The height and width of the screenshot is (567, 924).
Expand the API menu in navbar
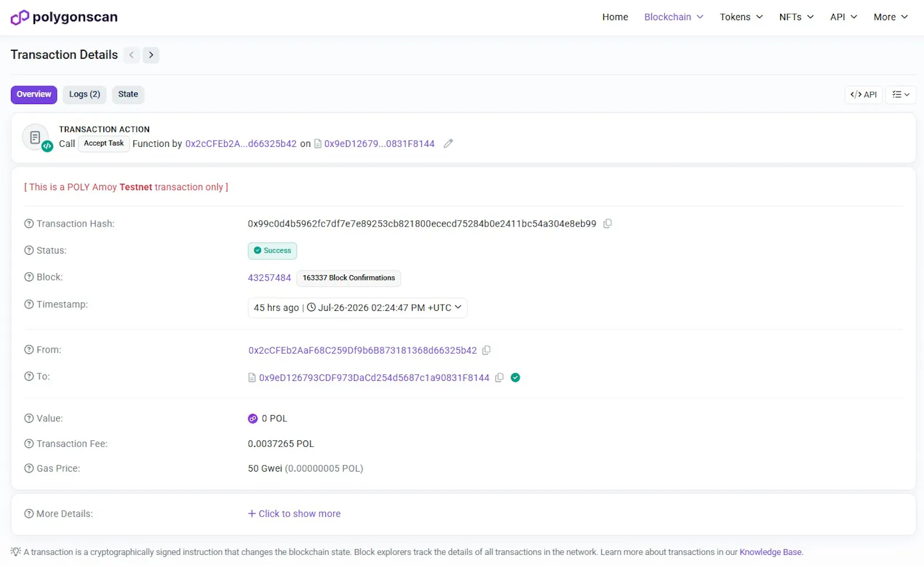(844, 17)
